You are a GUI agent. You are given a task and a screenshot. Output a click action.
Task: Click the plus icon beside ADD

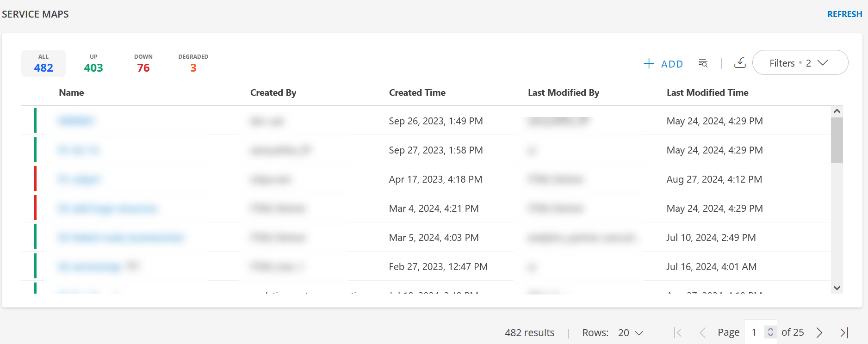point(649,63)
